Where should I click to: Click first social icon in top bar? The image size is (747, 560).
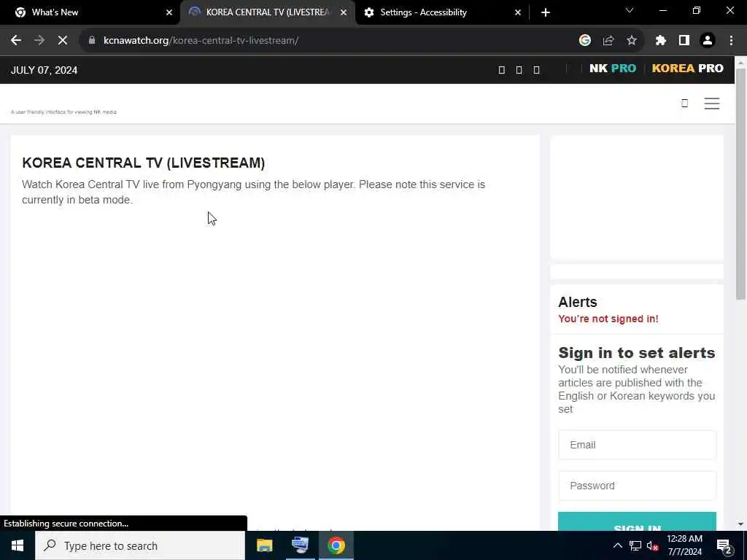click(x=501, y=70)
